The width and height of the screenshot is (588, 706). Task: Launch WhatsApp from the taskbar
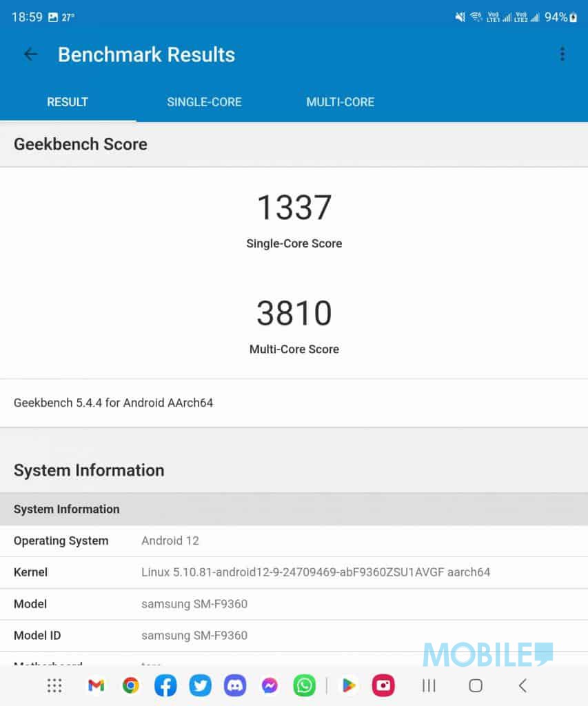pos(304,685)
